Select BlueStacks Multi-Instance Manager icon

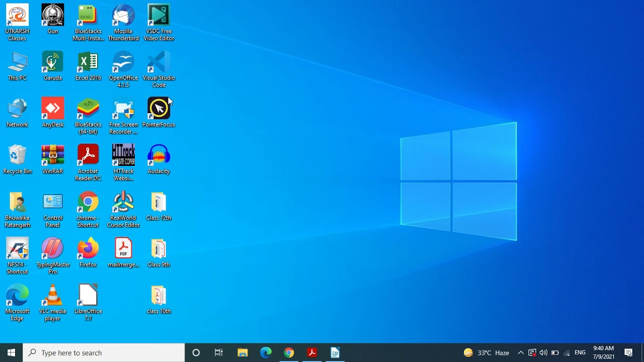tap(88, 23)
